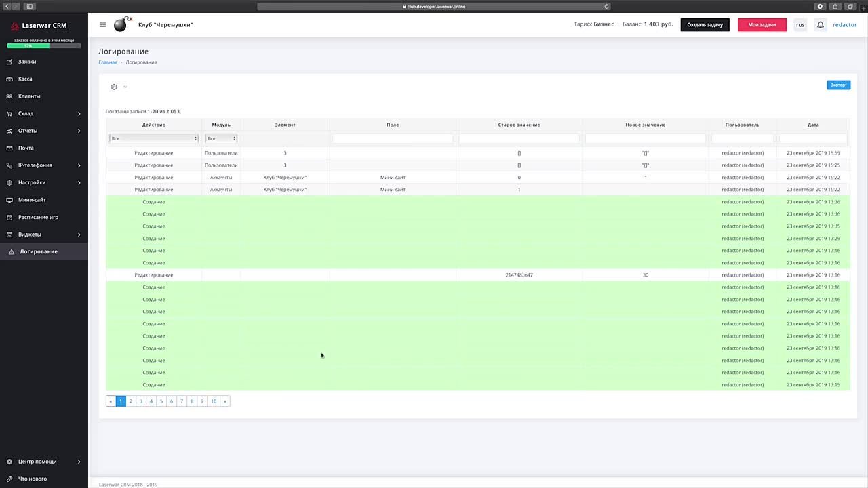Click the Клиенты sidebar icon

[x=9, y=96]
